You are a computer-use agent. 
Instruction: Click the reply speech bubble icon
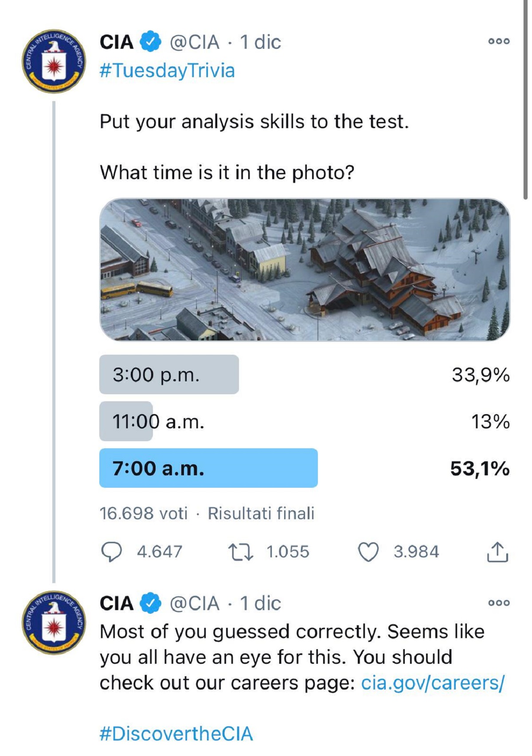(111, 552)
